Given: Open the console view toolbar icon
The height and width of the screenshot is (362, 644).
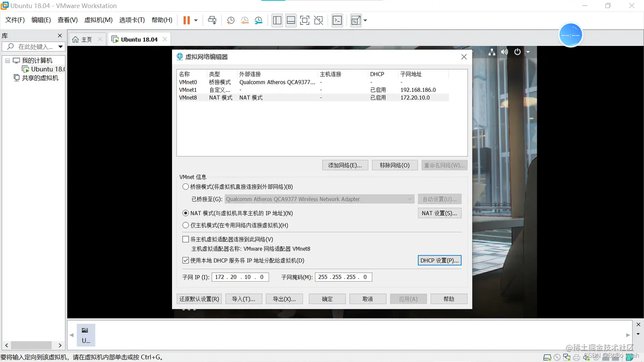Looking at the screenshot, I should [337, 20].
